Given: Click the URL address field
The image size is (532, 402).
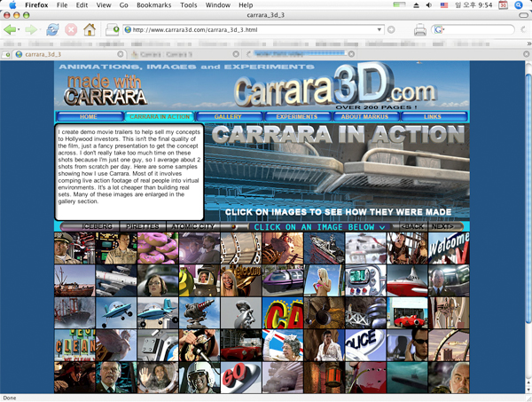Looking at the screenshot, I should [253, 30].
